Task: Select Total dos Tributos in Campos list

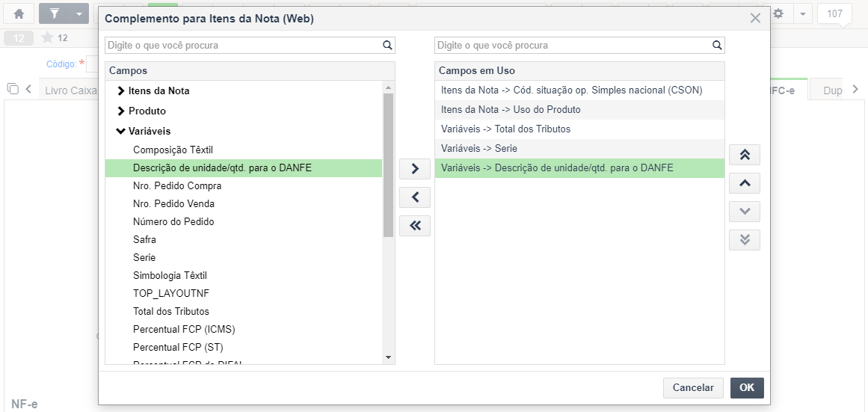Action: [171, 311]
